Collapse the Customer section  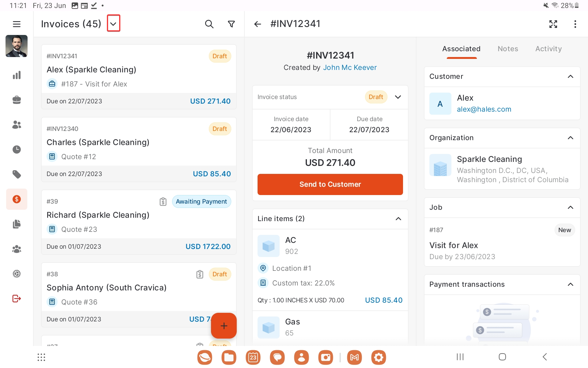570,76
